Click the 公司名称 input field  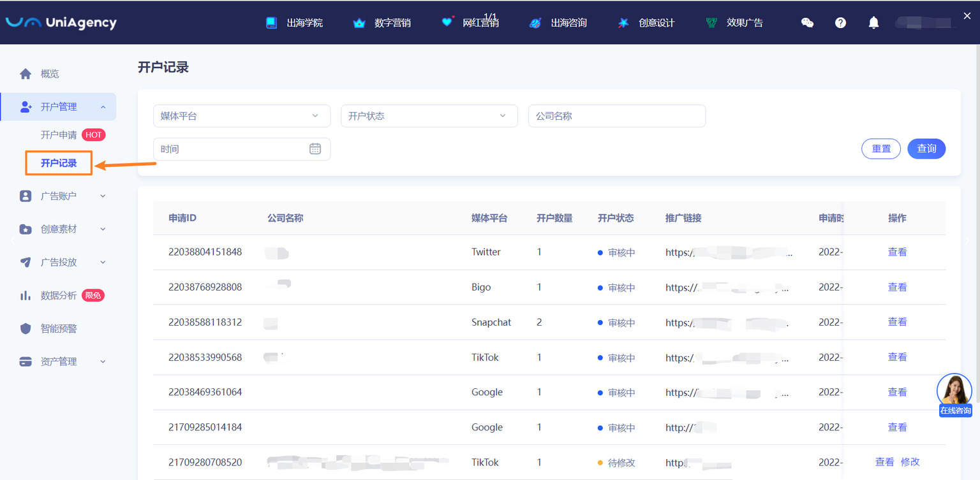click(x=616, y=116)
